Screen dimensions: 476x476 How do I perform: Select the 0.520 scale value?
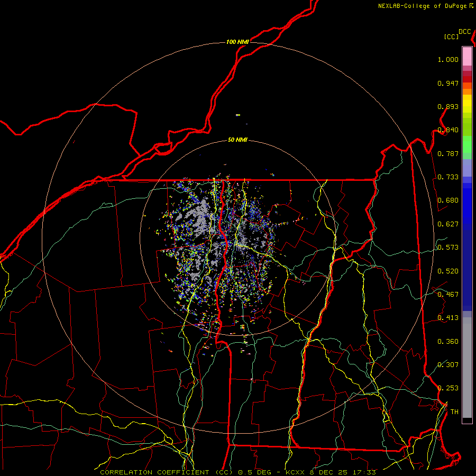coord(448,271)
